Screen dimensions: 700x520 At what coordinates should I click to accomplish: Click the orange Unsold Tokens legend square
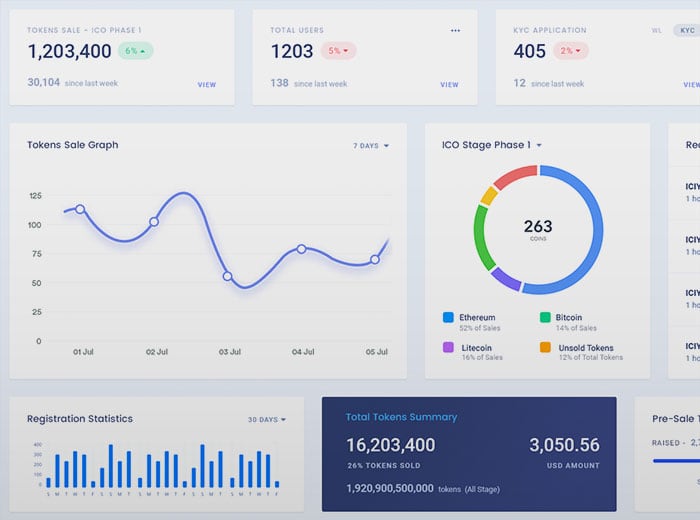pyautogui.click(x=545, y=348)
